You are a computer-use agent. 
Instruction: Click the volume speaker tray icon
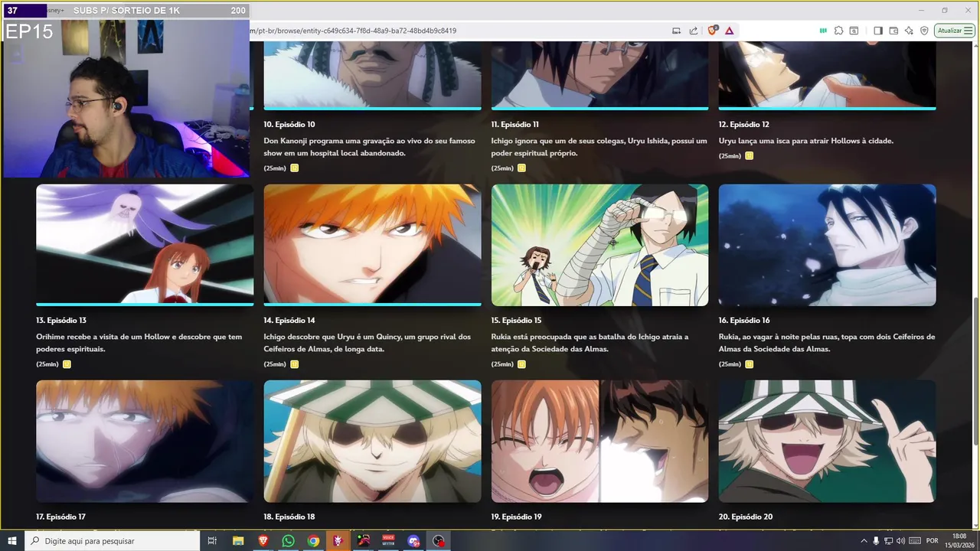click(900, 540)
